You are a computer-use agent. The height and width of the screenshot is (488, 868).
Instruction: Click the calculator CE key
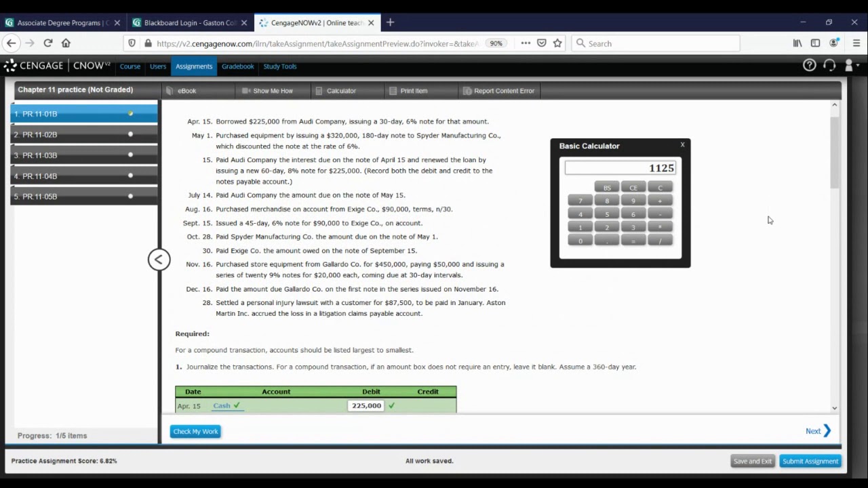[633, 188]
